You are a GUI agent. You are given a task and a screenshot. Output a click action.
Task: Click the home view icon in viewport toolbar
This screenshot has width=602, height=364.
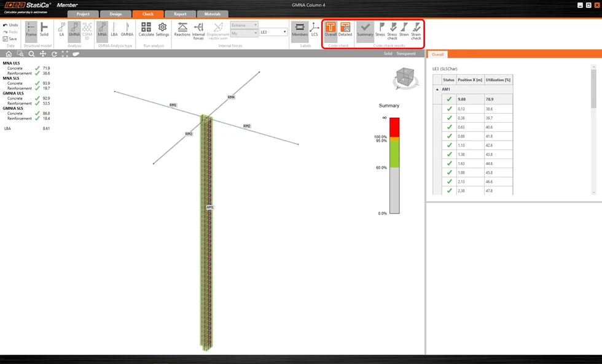click(x=9, y=54)
